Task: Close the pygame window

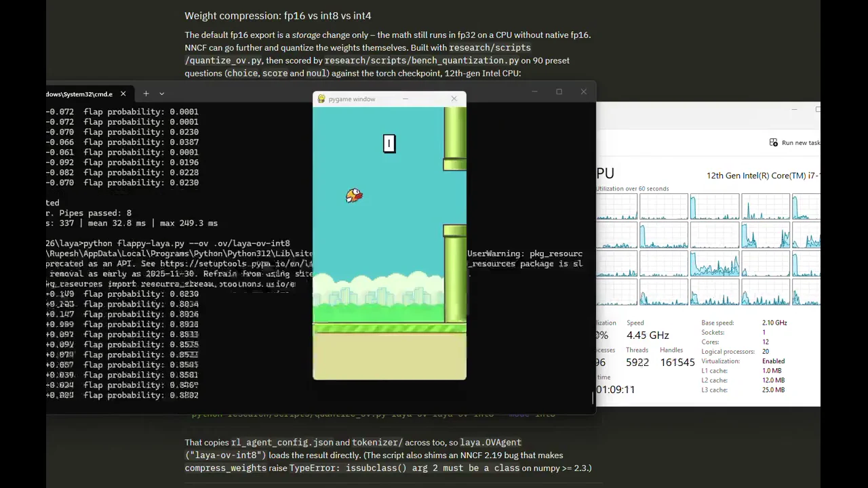Action: pos(454,99)
